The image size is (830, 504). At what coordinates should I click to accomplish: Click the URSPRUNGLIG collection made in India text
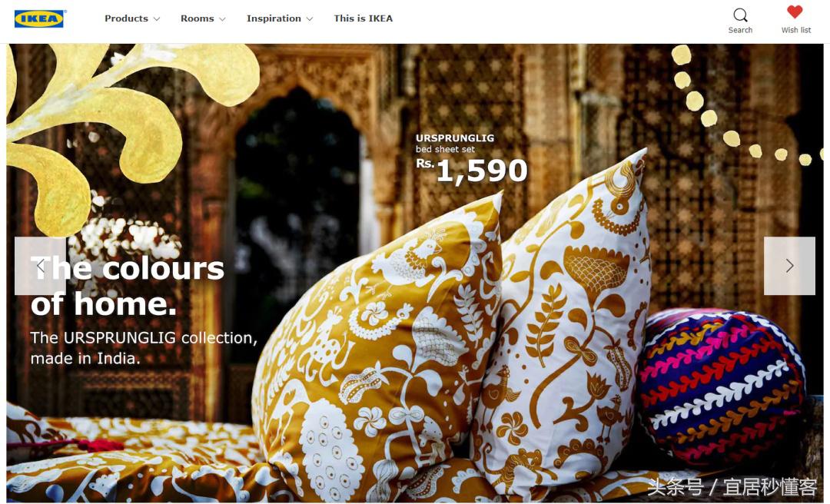click(144, 348)
